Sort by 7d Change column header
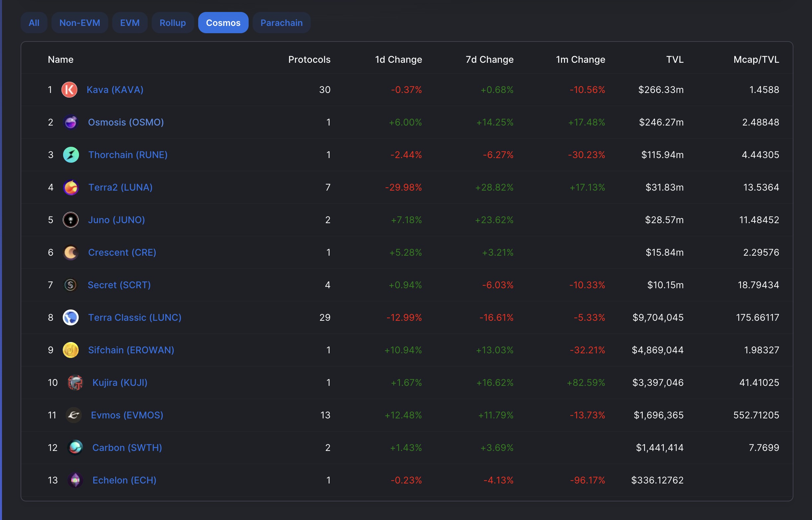This screenshot has width=812, height=520. (489, 59)
